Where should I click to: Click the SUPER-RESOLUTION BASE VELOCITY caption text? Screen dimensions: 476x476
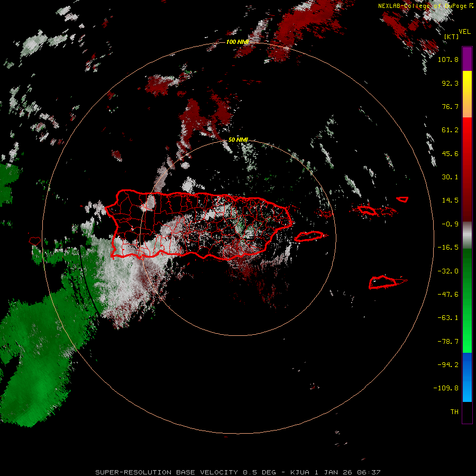pyautogui.click(x=167, y=472)
